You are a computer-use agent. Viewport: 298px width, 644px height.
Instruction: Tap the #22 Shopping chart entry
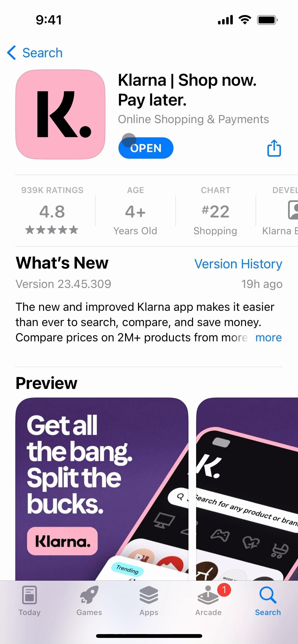coord(215,211)
